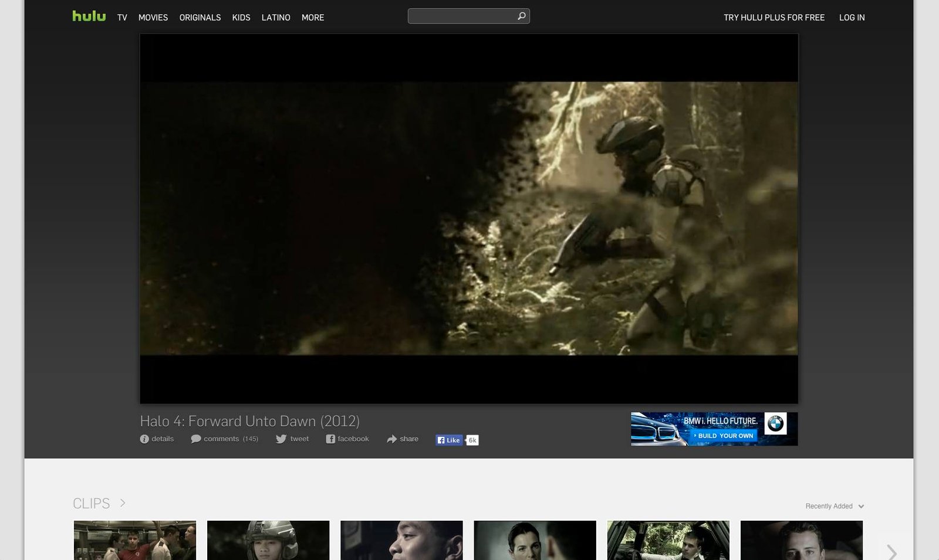The image size is (939, 560).
Task: Open the clip thumbnail with short-haired woman
Action: pos(535,540)
